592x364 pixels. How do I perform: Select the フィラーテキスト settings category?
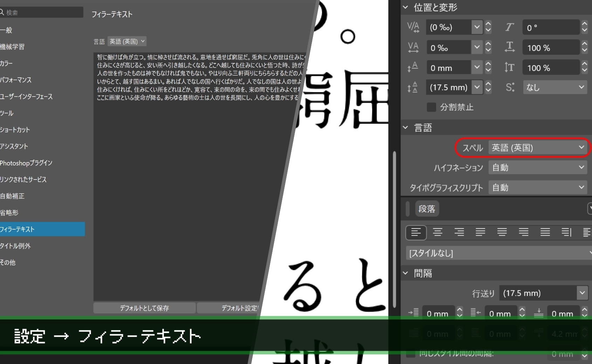(42, 229)
